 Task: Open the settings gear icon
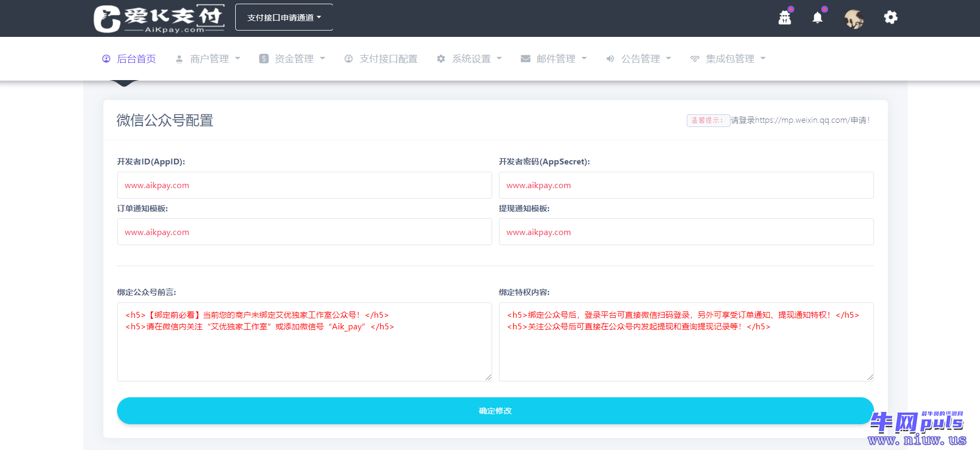891,17
